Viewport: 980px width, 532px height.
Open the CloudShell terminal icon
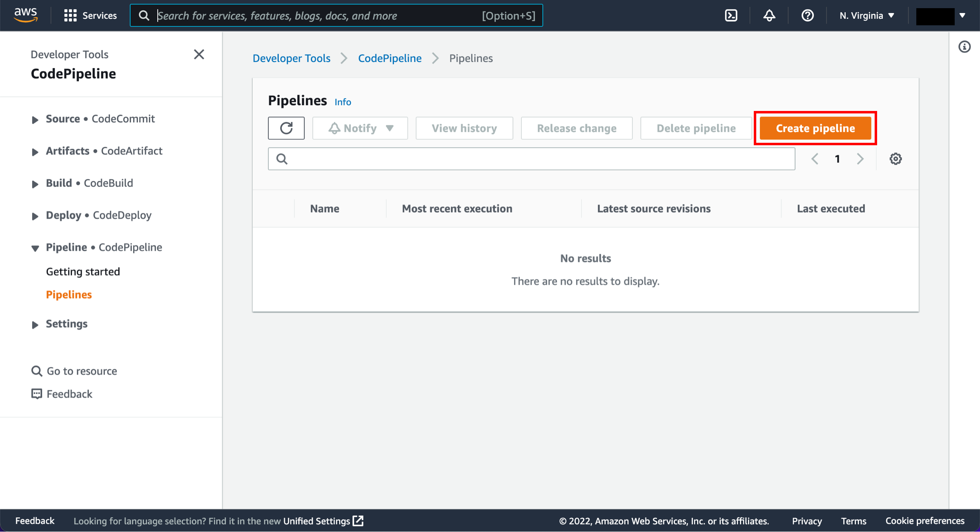point(731,16)
